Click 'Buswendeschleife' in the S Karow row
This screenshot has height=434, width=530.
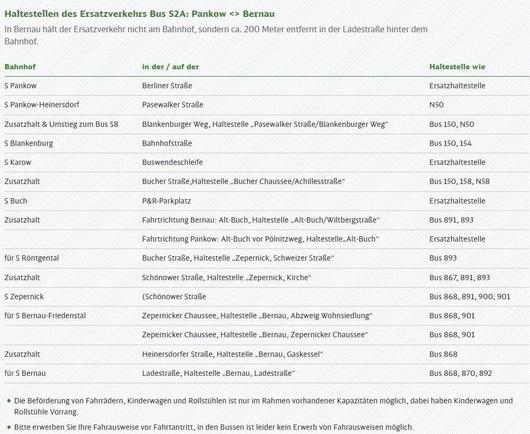pyautogui.click(x=172, y=162)
